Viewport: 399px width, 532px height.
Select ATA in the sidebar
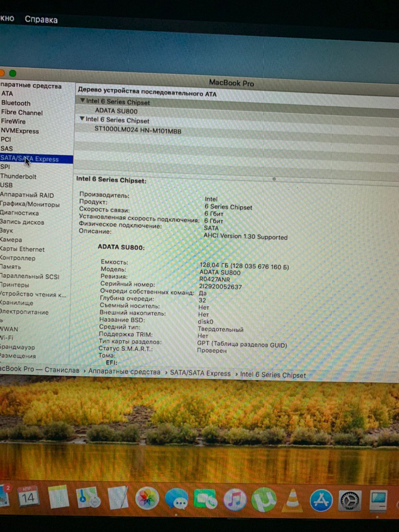7,93
